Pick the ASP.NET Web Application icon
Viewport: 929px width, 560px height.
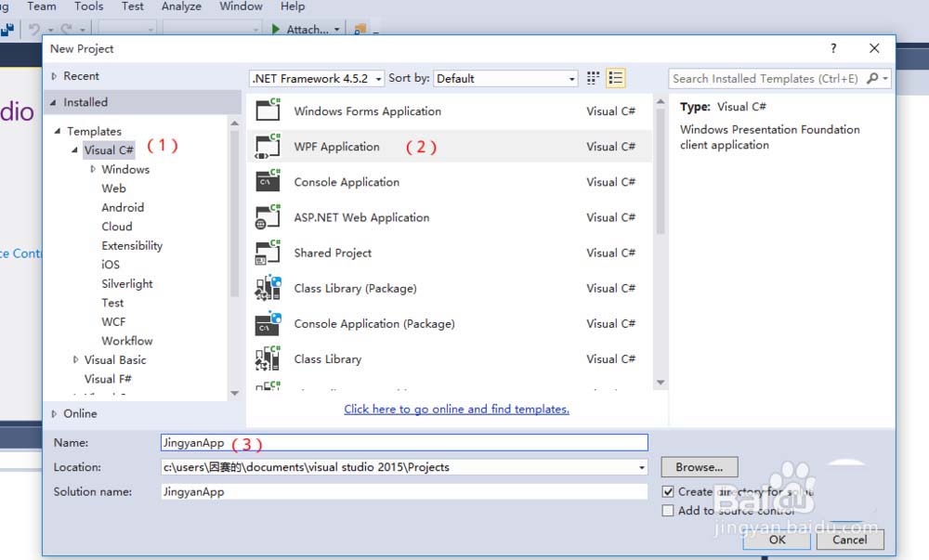point(268,217)
